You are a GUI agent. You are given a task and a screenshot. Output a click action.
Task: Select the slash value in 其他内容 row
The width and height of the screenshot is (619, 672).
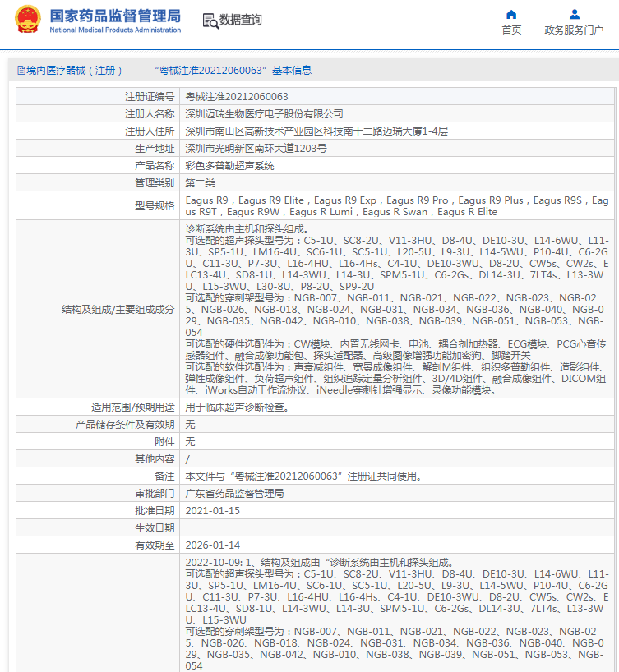(187, 459)
